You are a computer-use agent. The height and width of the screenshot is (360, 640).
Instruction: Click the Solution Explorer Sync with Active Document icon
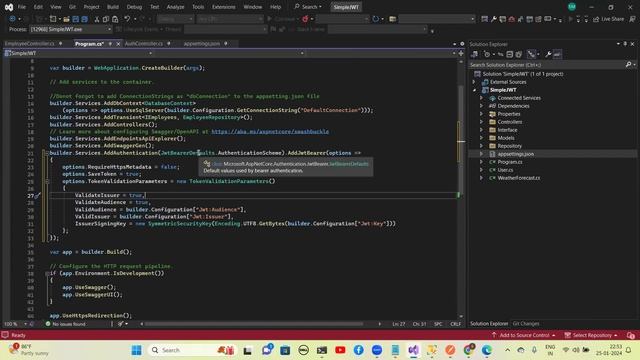pos(500,54)
